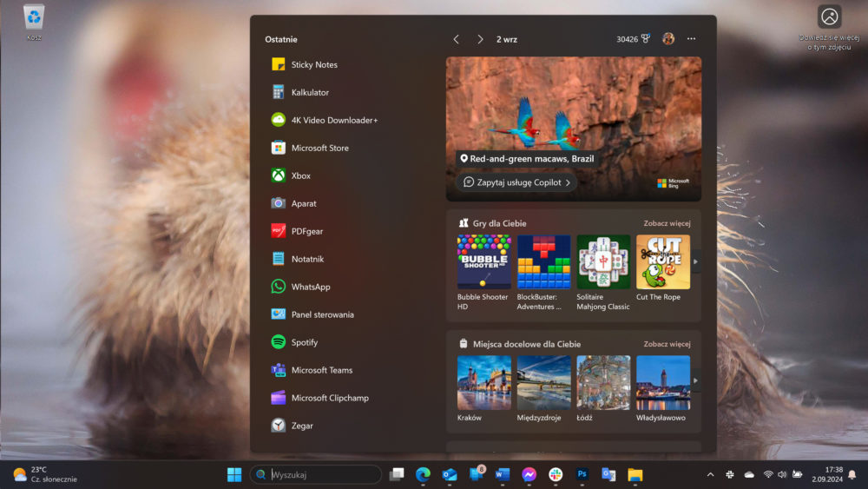Open the Międzyzdroje destination thumbnail
This screenshot has height=489, width=868.
coord(543,383)
